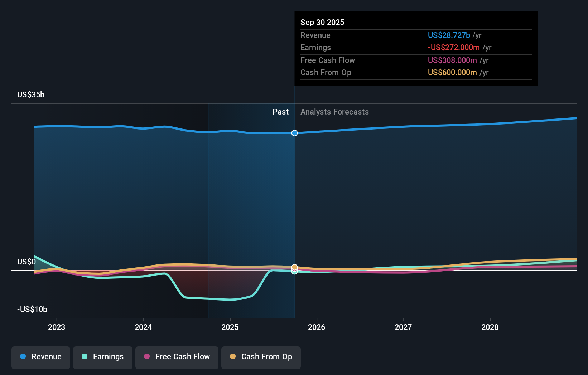The image size is (588, 375).
Task: Click the -US$272.000m earnings value
Action: 453,47
